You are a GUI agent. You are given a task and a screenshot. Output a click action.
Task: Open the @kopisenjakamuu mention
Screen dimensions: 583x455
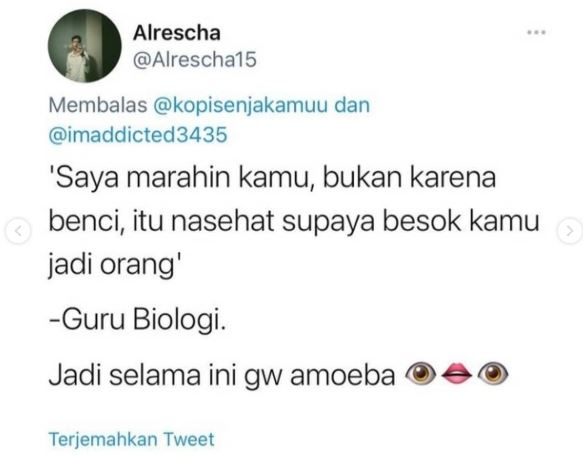241,105
